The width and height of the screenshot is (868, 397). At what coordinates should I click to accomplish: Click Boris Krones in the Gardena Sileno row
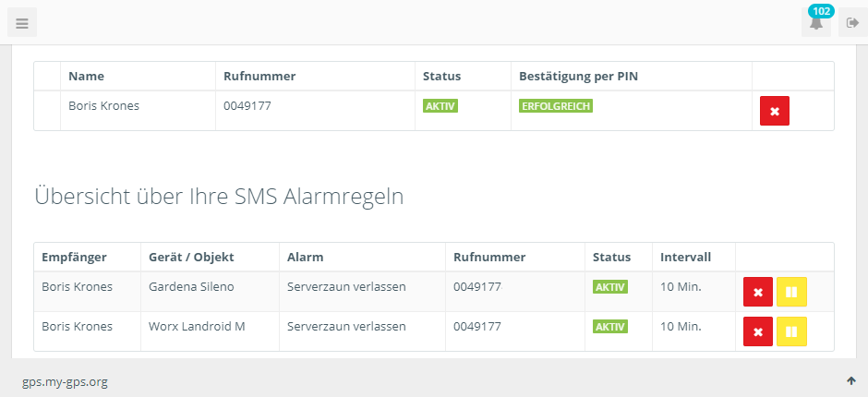[78, 287]
